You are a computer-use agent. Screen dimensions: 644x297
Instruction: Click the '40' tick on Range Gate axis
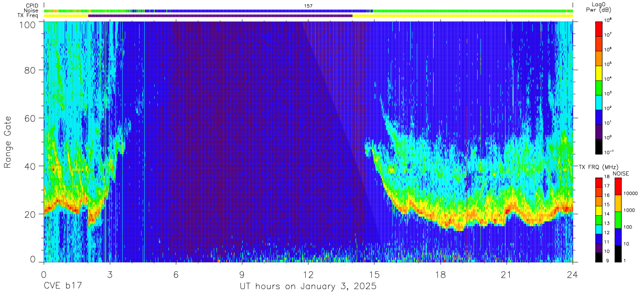30,166
